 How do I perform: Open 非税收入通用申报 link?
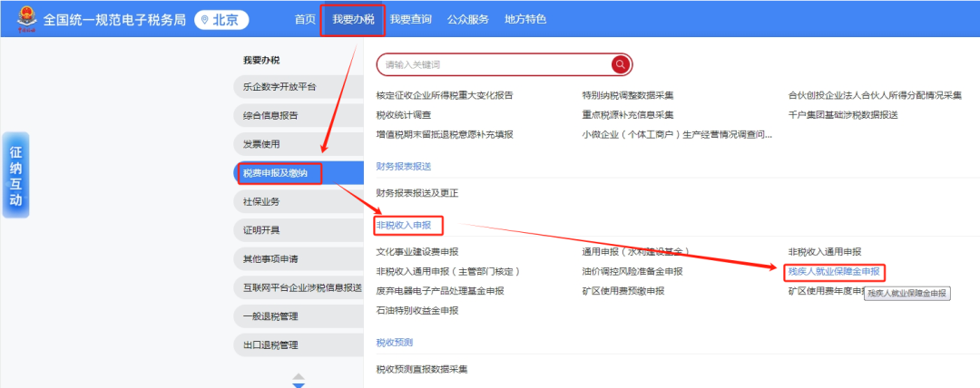[824, 251]
